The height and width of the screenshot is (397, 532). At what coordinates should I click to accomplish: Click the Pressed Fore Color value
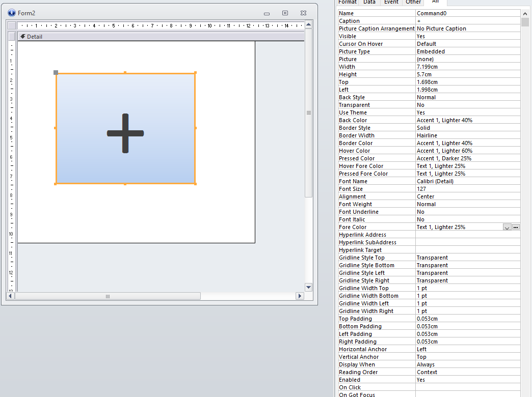point(468,174)
